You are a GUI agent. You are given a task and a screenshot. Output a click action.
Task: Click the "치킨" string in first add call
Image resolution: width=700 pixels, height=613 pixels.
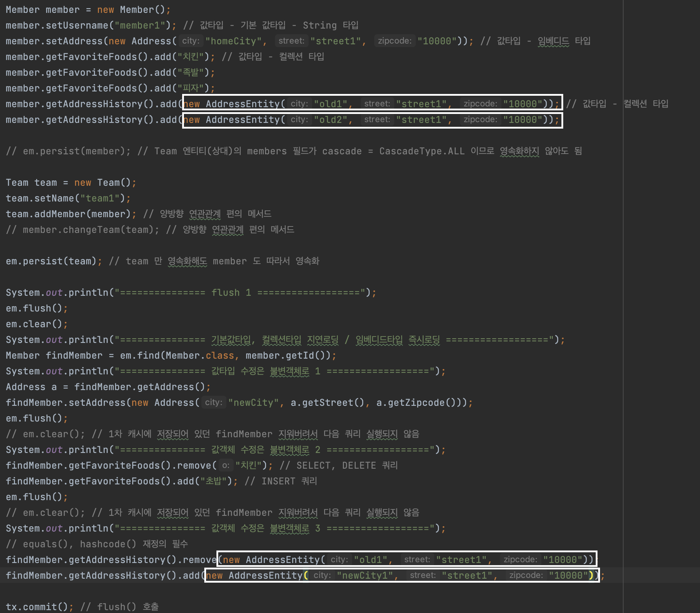click(x=190, y=57)
